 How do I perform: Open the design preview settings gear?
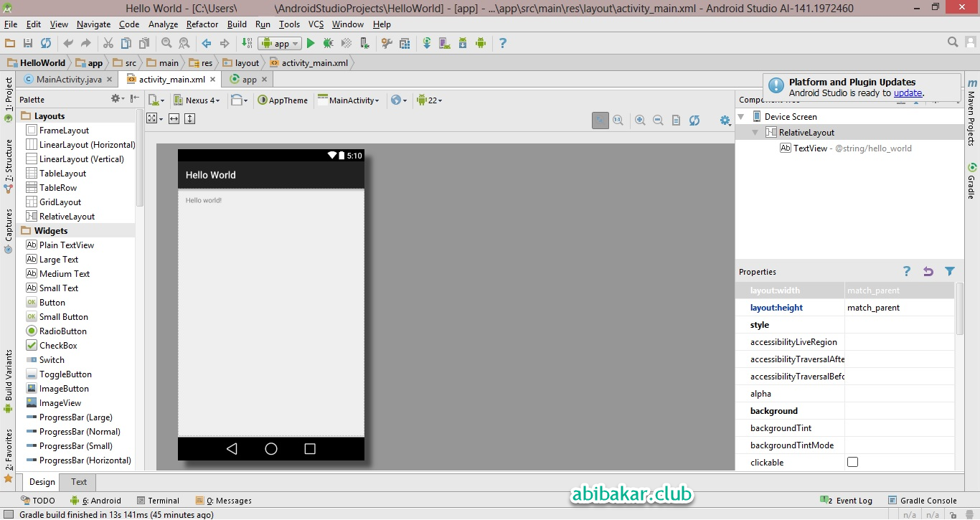point(725,120)
